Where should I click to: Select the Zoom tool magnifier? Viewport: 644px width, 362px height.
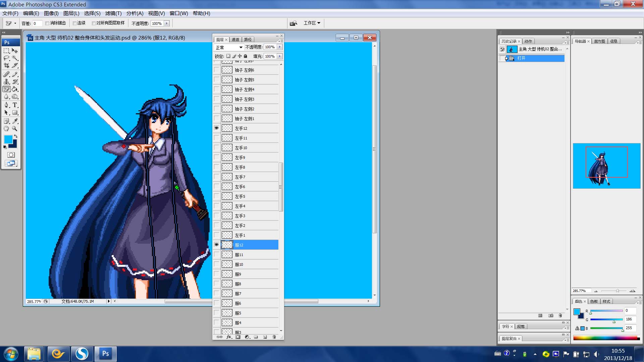click(15, 129)
